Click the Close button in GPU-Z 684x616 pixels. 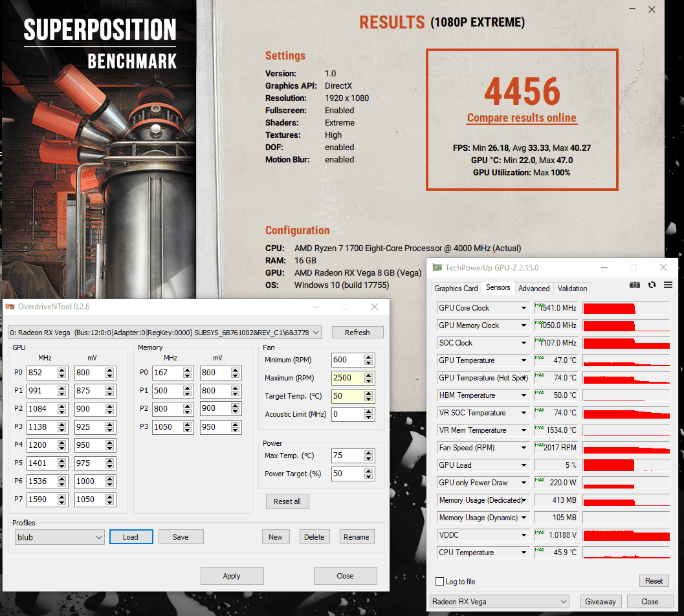coord(650,602)
